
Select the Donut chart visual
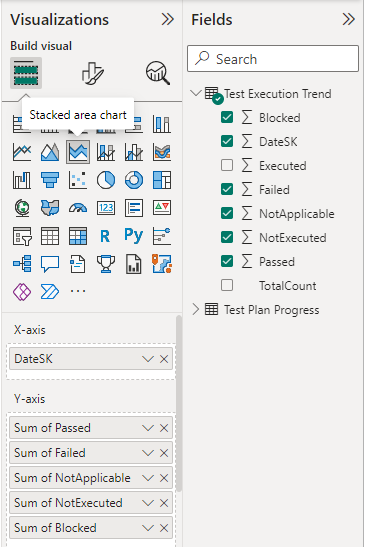(134, 180)
